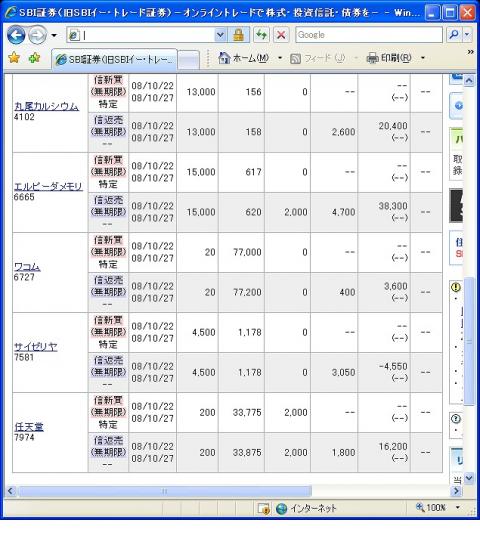480x560 pixels.
Task: Select the -4,550 loss value
Action: [393, 366]
